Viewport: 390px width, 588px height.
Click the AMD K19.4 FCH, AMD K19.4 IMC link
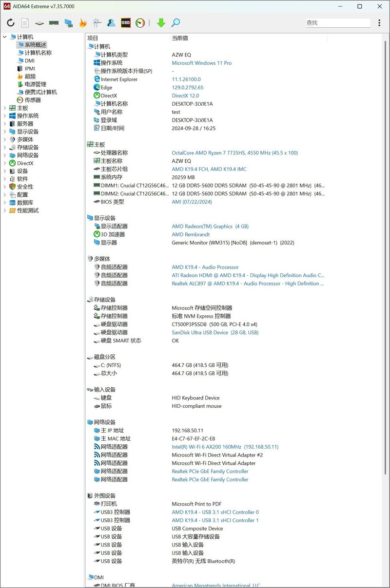[x=209, y=169]
